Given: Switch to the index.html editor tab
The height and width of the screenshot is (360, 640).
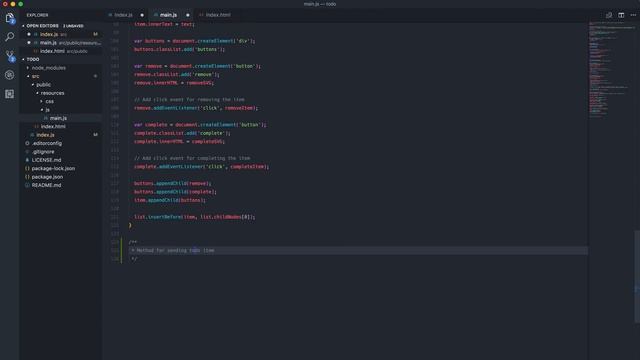Looking at the screenshot, I should pyautogui.click(x=218, y=15).
